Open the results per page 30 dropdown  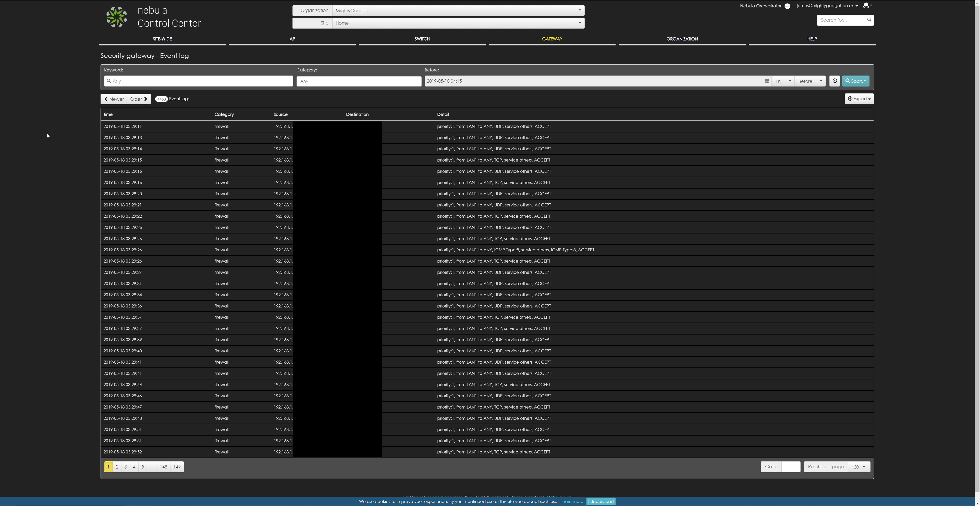859,467
